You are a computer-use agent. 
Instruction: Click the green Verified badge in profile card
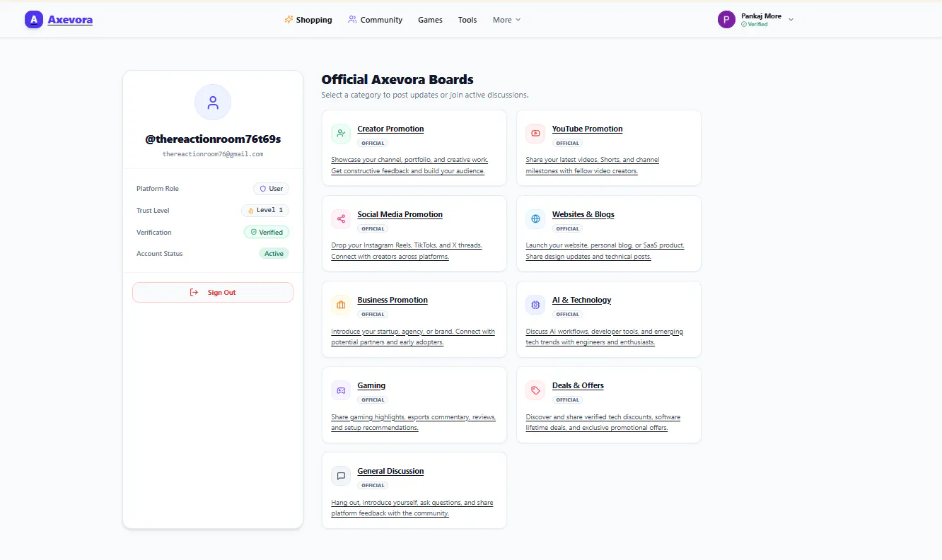tap(267, 232)
